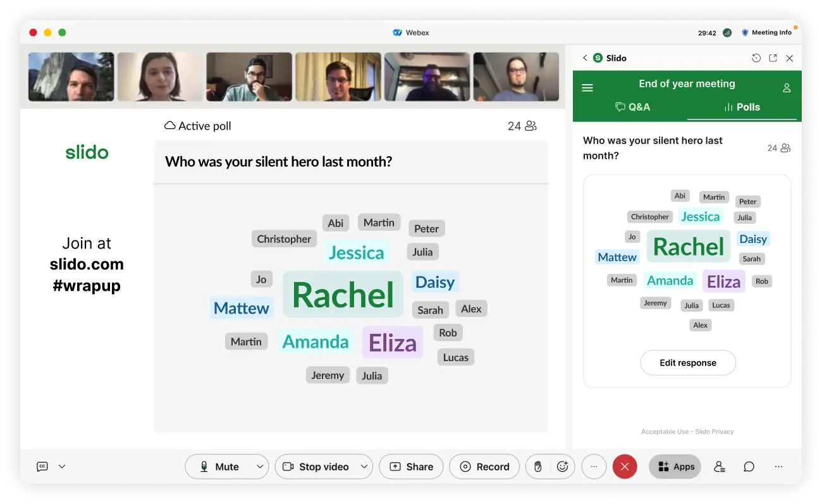This screenshot has width=822, height=504.
Task: Select the Polls tab
Action: [742, 107]
